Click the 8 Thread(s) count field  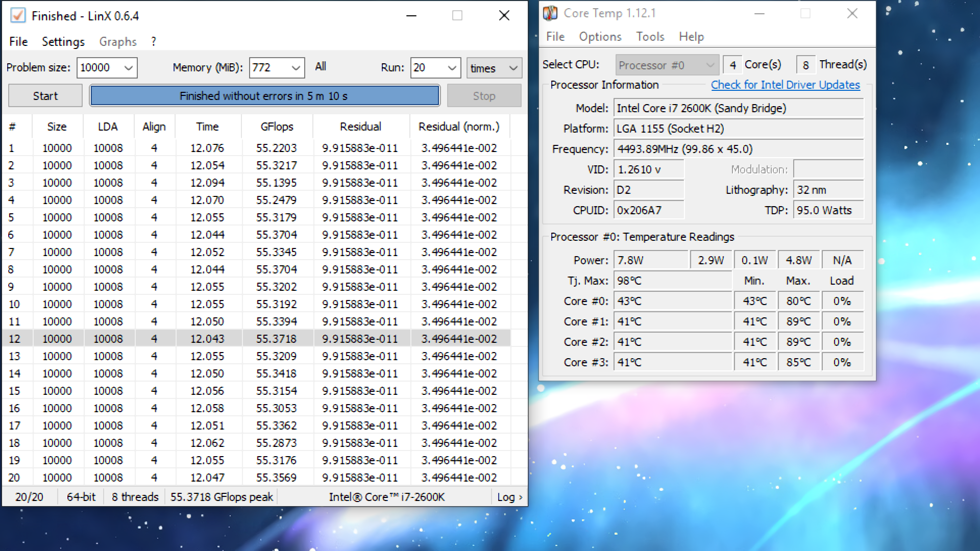point(805,65)
